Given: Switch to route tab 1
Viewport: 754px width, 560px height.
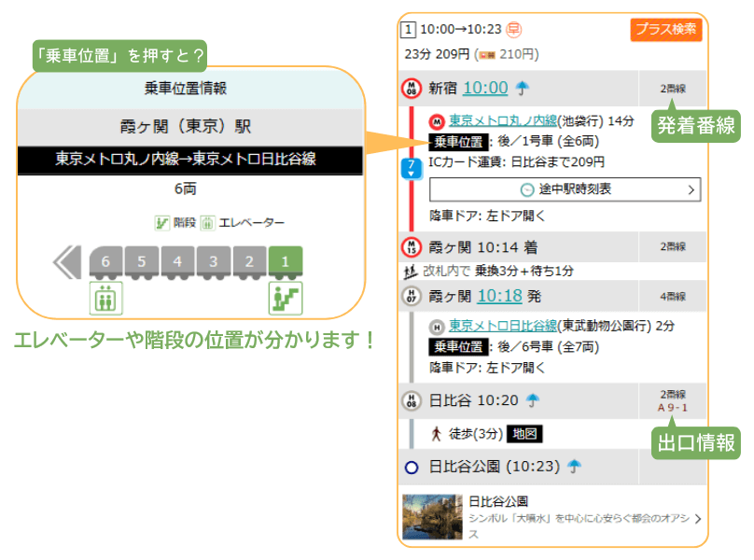Looking at the screenshot, I should [x=411, y=29].
